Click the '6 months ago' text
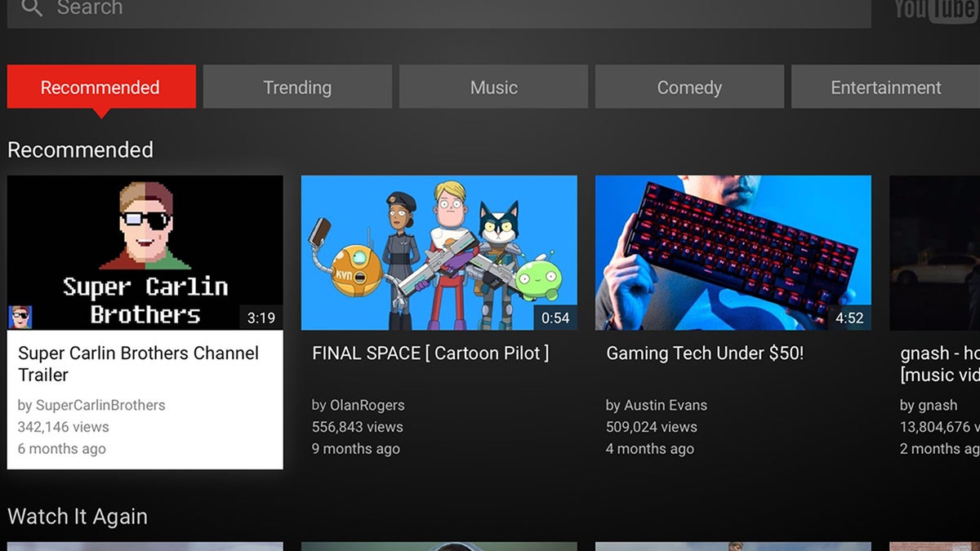The image size is (980, 551). click(62, 449)
